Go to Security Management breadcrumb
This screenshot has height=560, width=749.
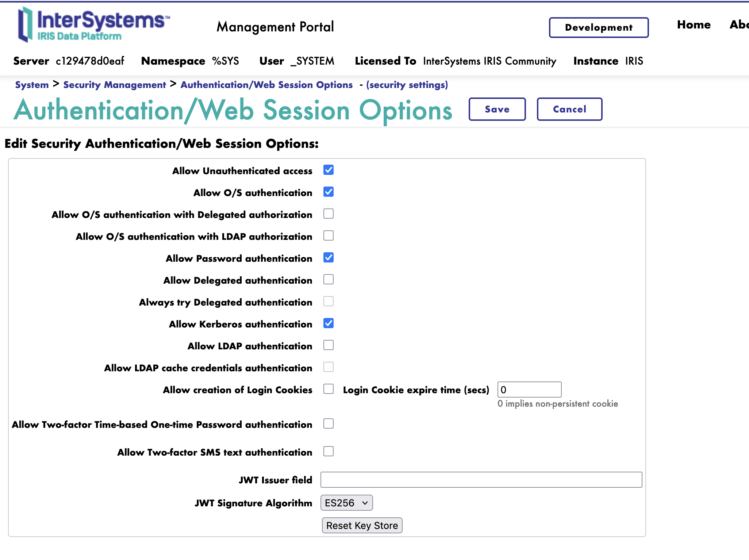click(115, 85)
